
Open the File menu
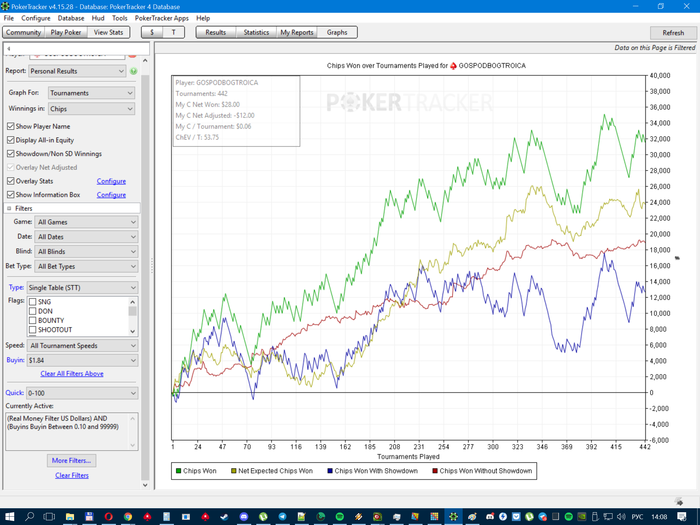[9, 18]
